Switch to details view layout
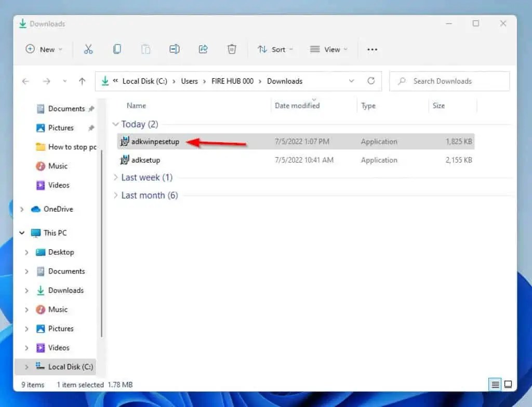The image size is (532, 407). [x=494, y=385]
